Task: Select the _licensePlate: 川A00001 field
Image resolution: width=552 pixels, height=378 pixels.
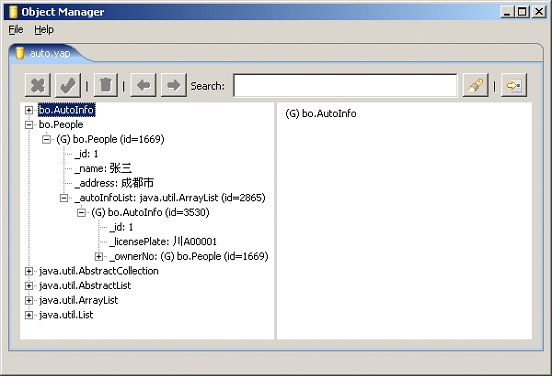Action: [x=163, y=242]
